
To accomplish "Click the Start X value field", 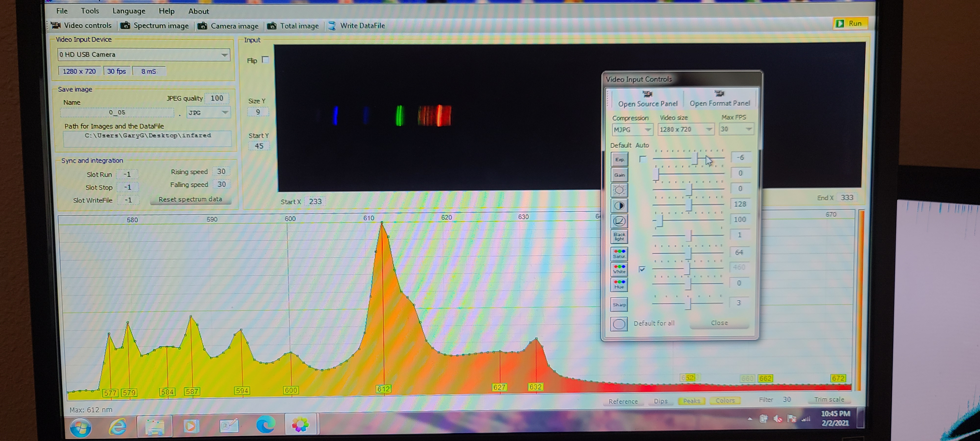I will click(x=315, y=201).
